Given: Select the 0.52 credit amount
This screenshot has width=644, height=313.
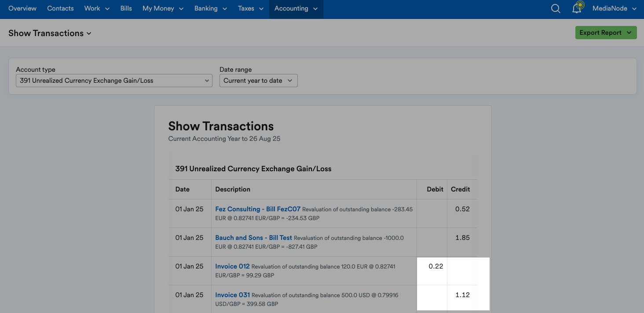Looking at the screenshot, I should click(462, 209).
